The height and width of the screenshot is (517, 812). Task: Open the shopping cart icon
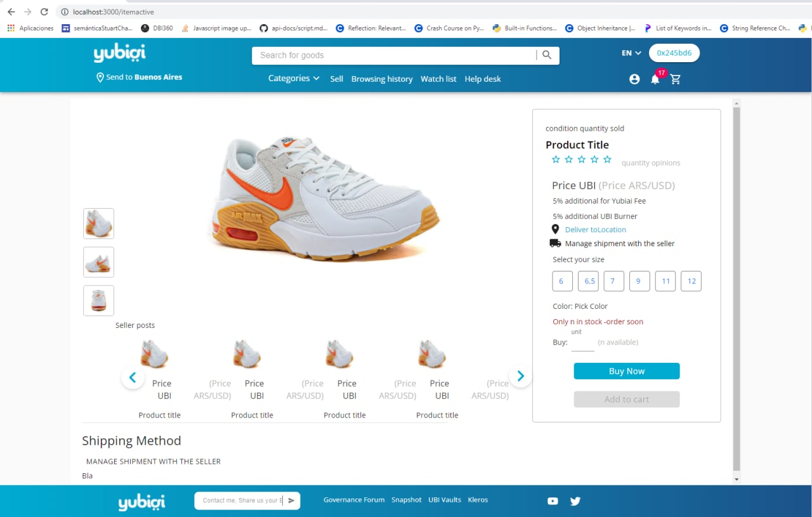(676, 79)
